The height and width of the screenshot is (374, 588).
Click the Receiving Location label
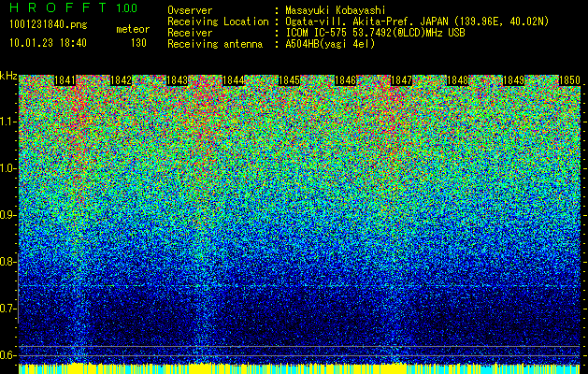click(218, 22)
